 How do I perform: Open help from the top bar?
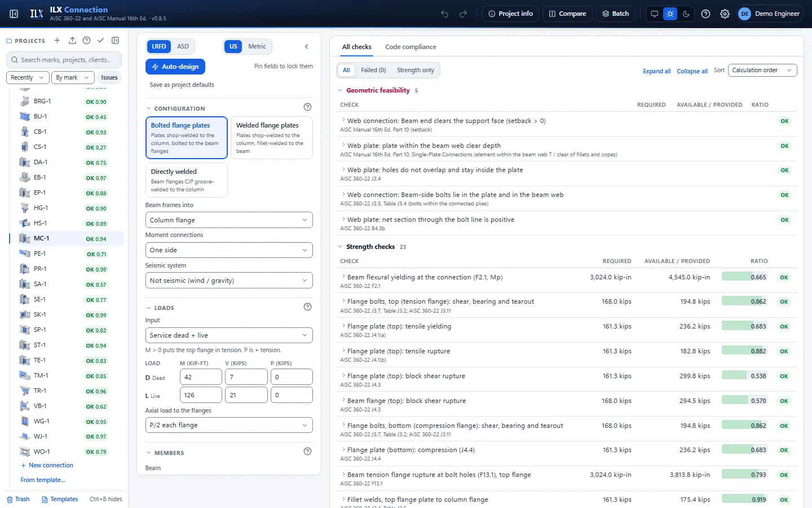pos(705,14)
